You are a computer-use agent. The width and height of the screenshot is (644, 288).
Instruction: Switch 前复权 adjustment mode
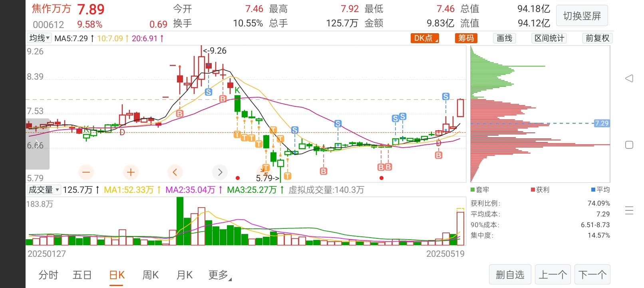click(x=597, y=38)
